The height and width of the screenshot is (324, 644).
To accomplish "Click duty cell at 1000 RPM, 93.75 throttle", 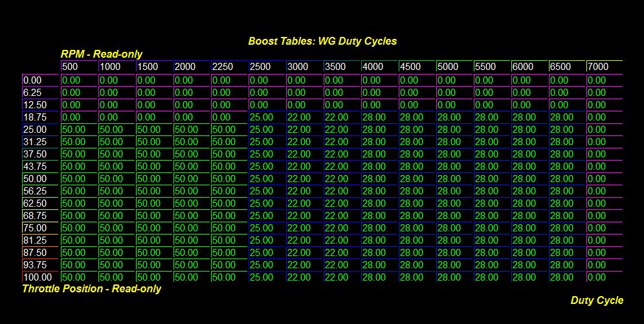I will [116, 265].
